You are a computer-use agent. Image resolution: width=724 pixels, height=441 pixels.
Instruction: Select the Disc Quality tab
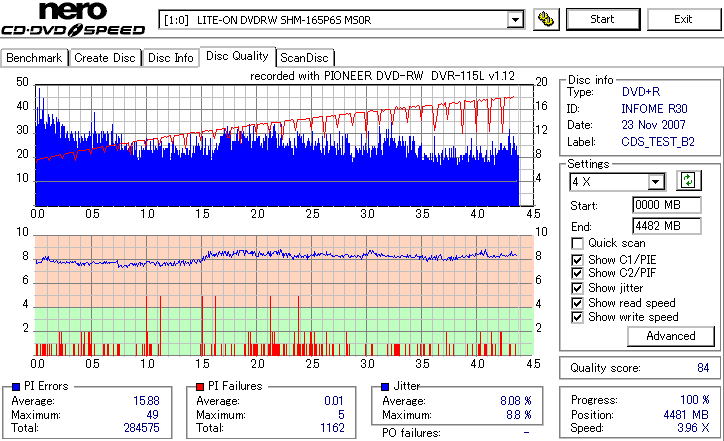point(237,56)
